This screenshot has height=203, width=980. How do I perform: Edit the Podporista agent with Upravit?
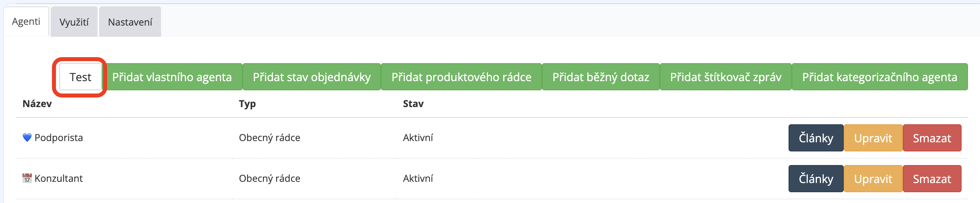coord(873,138)
